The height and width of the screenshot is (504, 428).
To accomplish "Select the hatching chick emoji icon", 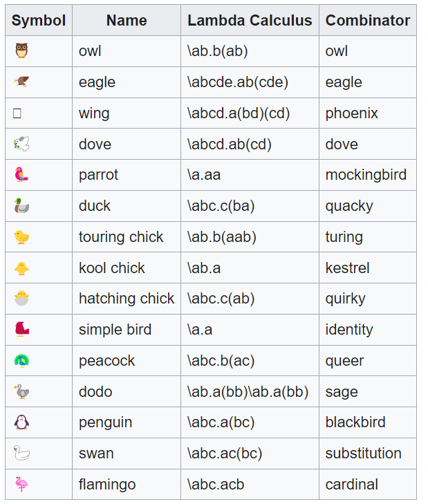I will (21, 299).
